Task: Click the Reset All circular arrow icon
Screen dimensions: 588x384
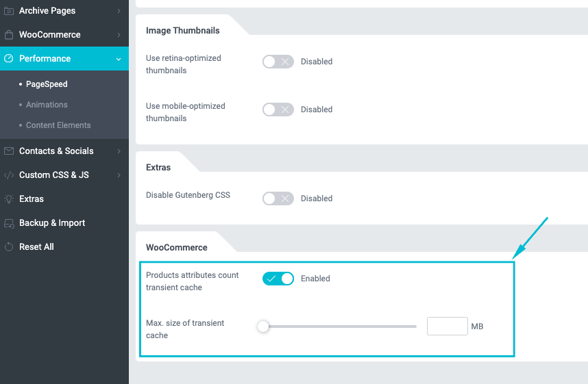Action: (8, 247)
